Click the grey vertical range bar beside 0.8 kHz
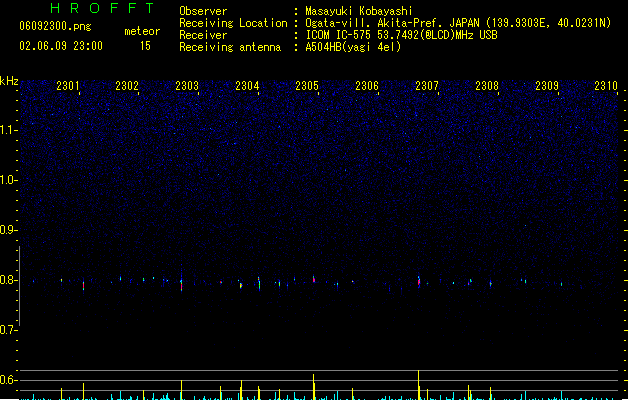Image resolution: width=629 pixels, height=400 pixels. [19, 286]
